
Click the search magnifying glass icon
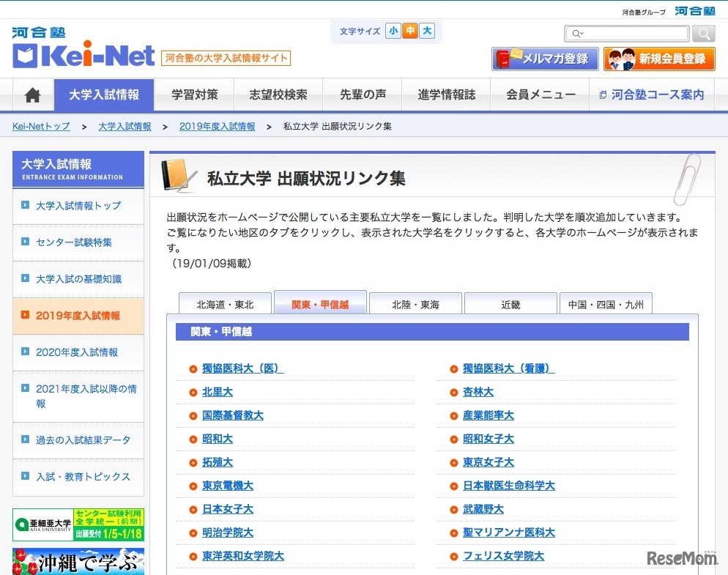click(702, 33)
